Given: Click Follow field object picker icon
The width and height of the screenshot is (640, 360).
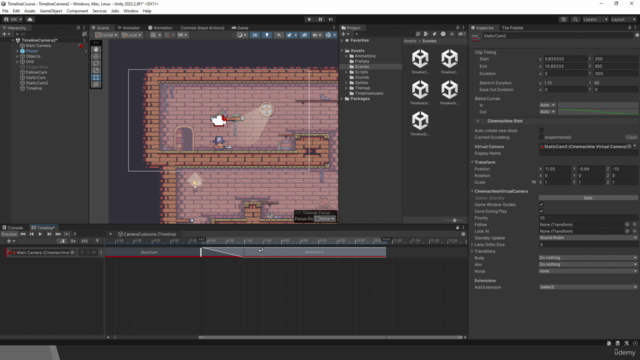Looking at the screenshot, I should tap(627, 224).
